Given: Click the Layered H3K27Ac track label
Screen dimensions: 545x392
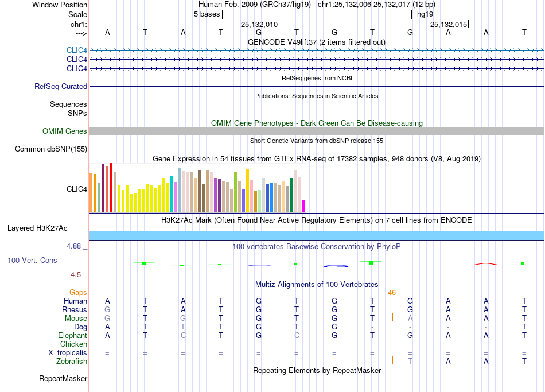Looking at the screenshot, I should click(x=37, y=228).
